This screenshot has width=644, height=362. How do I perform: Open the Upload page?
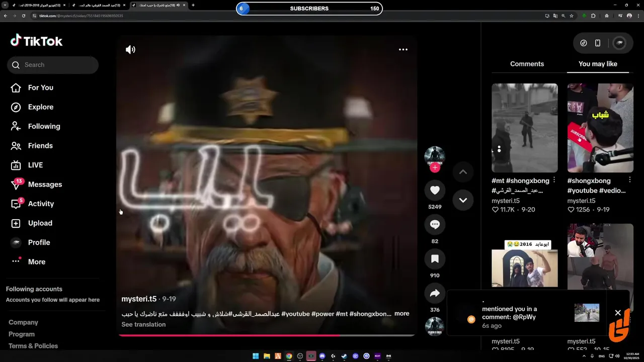[x=32, y=223]
